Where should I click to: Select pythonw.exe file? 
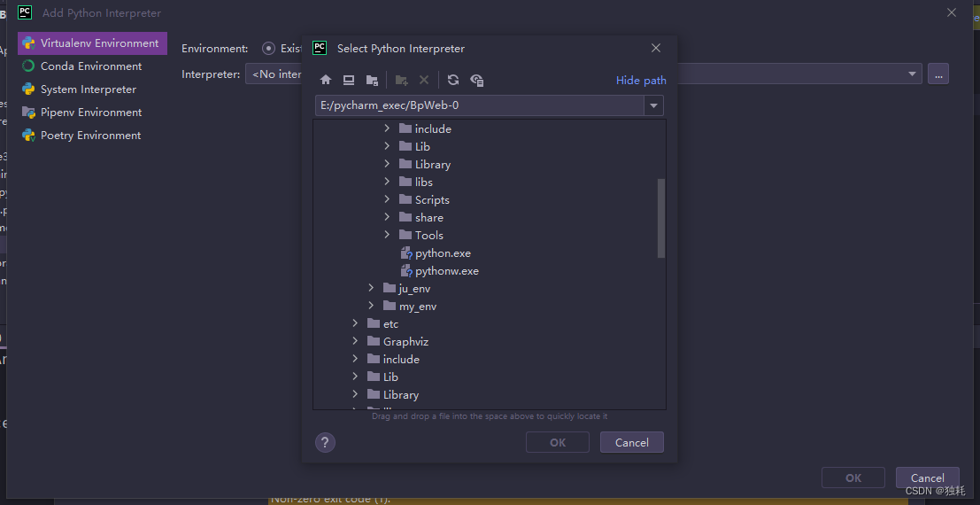[446, 271]
